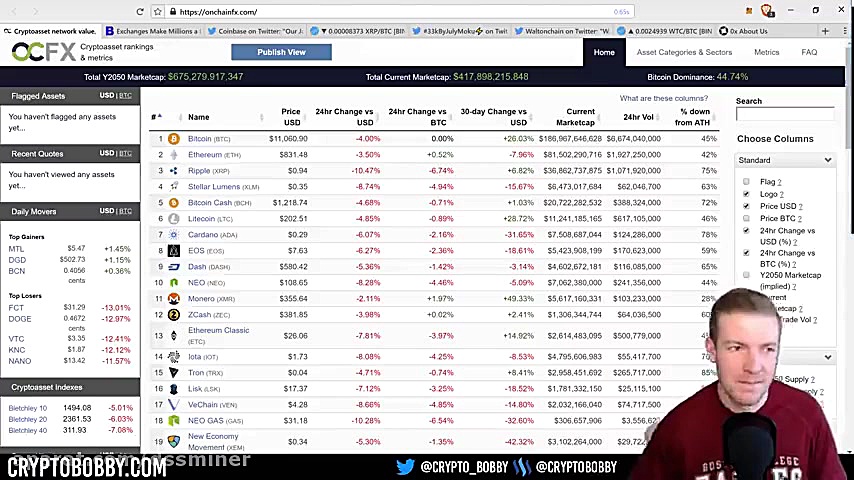This screenshot has height=480, width=854.
Task: Toggle the Price USD column checkbox
Action: point(746,206)
